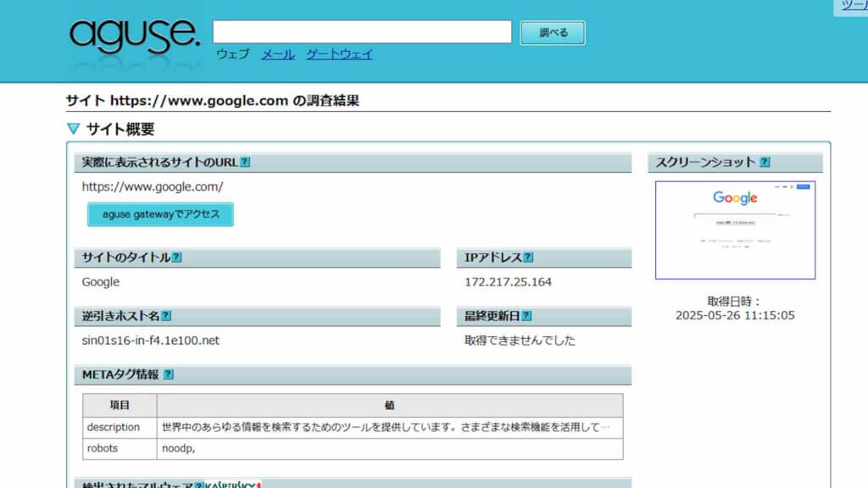Image resolution: width=868 pixels, height=488 pixels.
Task: Click the description value cell in META table
Action: pos(389,427)
